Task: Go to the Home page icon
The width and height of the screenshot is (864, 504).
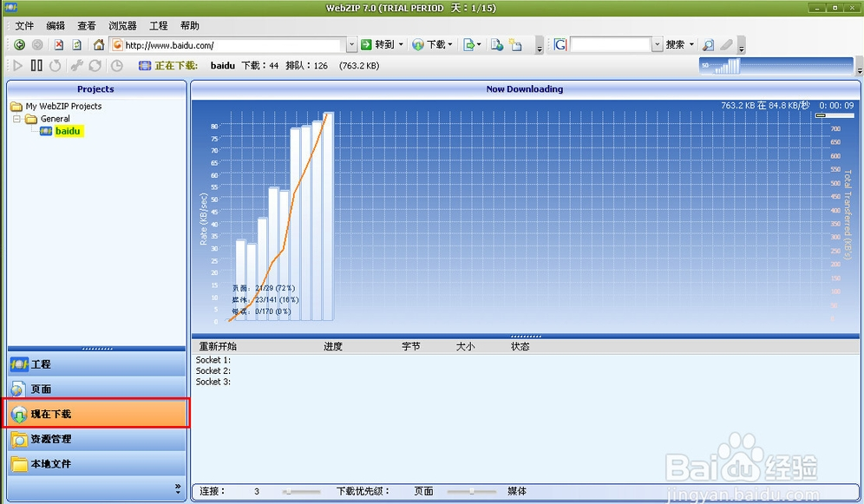Action: [99, 45]
